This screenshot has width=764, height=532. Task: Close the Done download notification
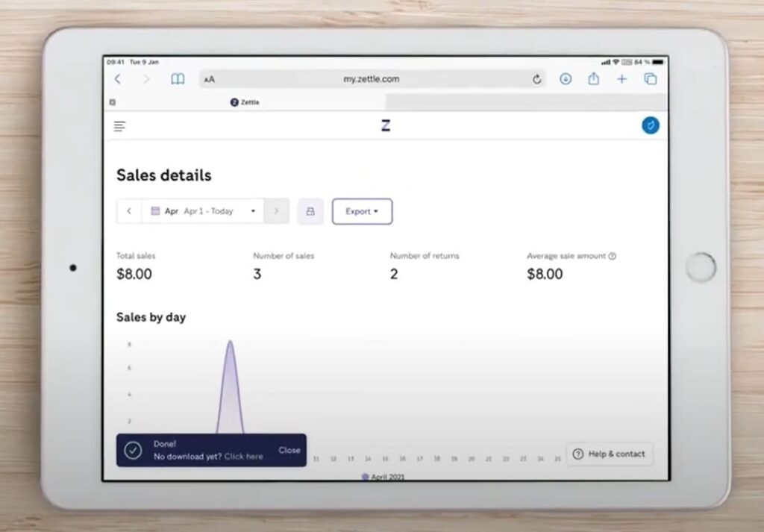[289, 450]
